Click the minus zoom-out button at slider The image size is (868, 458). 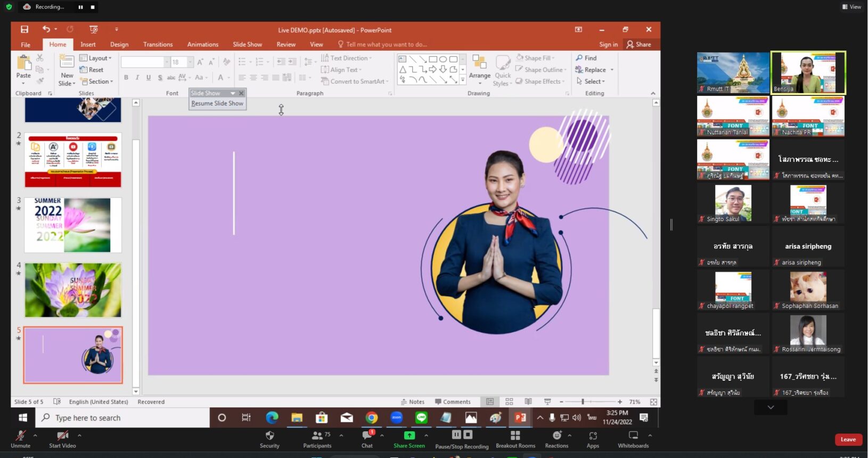point(561,402)
